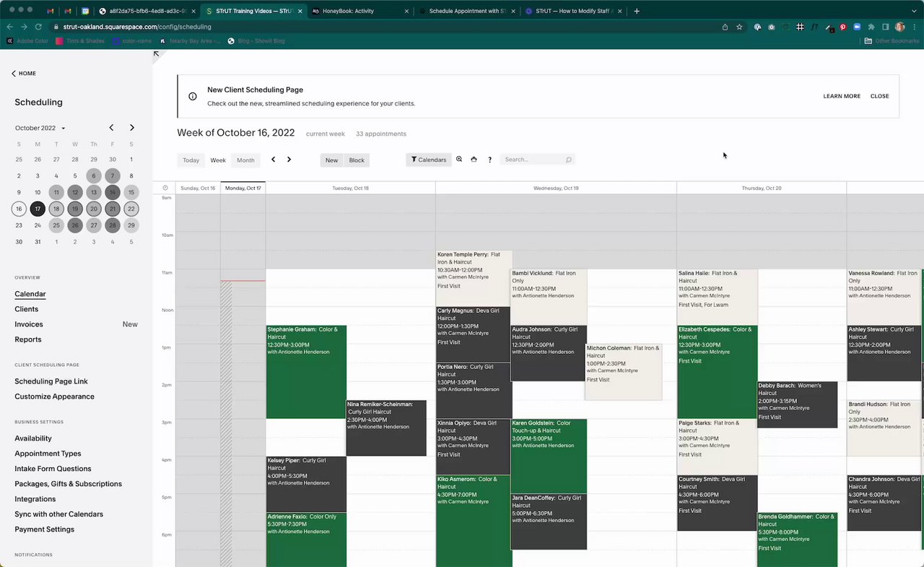
Task: Click the print icon in calendar toolbar
Action: tap(474, 160)
